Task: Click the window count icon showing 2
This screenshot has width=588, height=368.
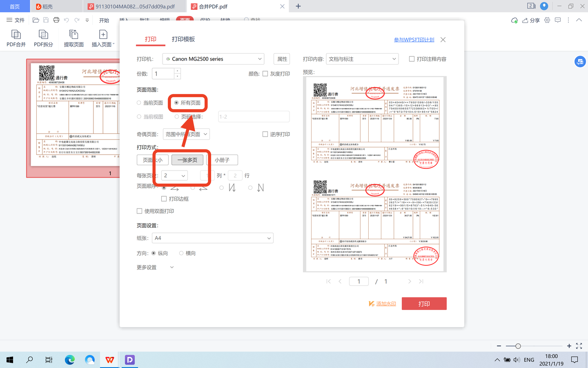Action: click(x=531, y=6)
